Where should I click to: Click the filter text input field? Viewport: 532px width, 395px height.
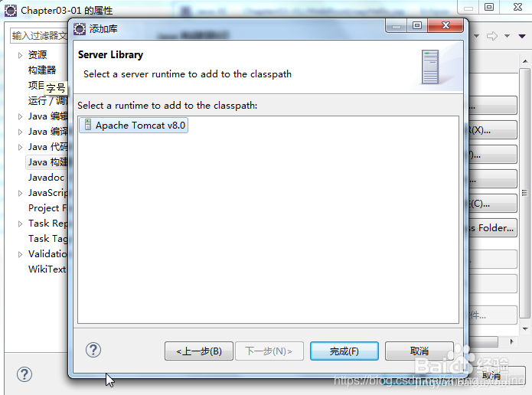point(39,36)
